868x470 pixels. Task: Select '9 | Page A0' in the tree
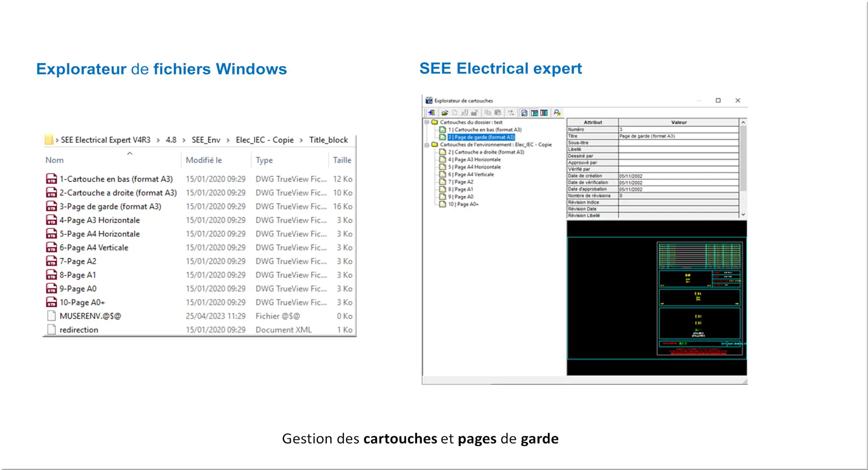point(461,197)
